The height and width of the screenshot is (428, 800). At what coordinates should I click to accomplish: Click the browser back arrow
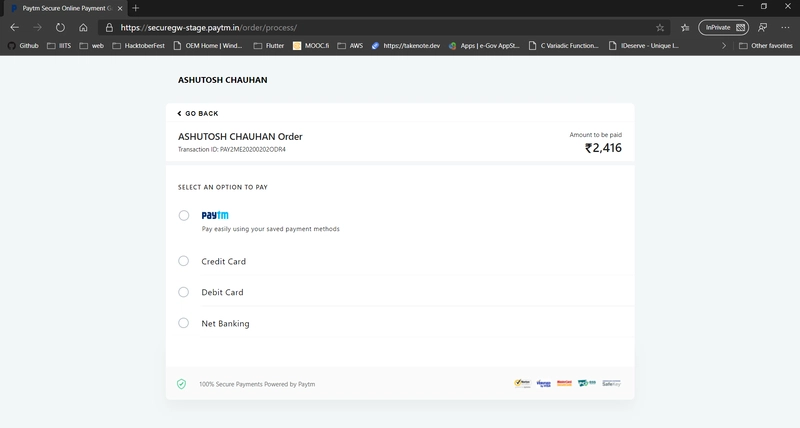point(14,28)
